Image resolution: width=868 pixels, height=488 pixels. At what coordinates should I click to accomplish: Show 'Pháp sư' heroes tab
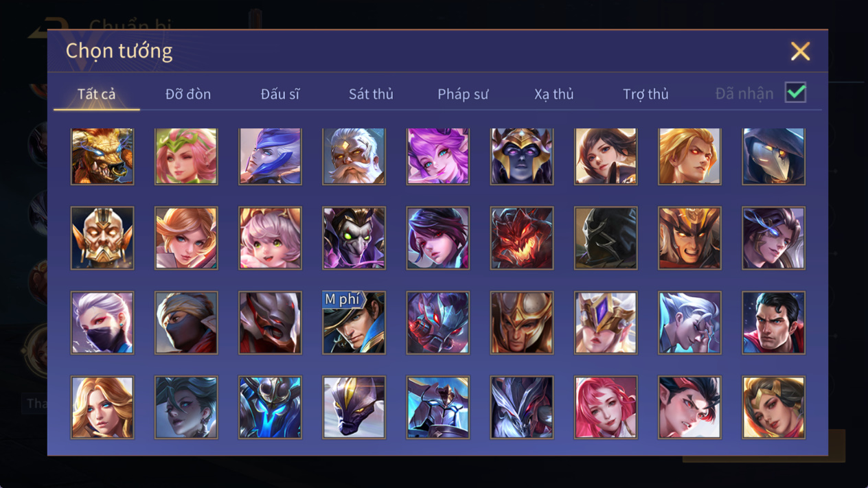[x=463, y=94]
